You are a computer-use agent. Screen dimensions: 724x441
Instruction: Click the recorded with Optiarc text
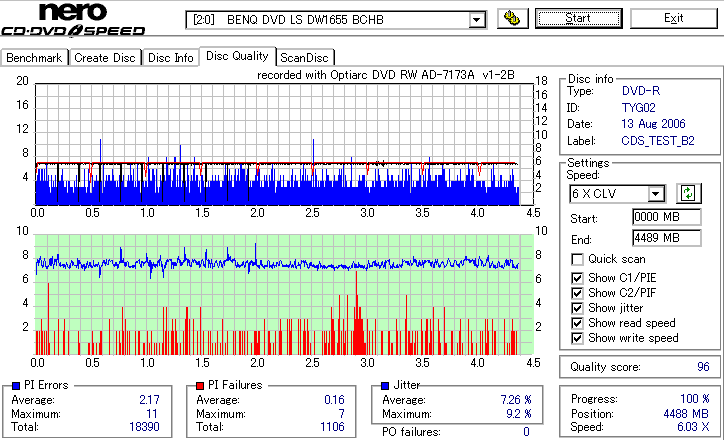(x=386, y=75)
